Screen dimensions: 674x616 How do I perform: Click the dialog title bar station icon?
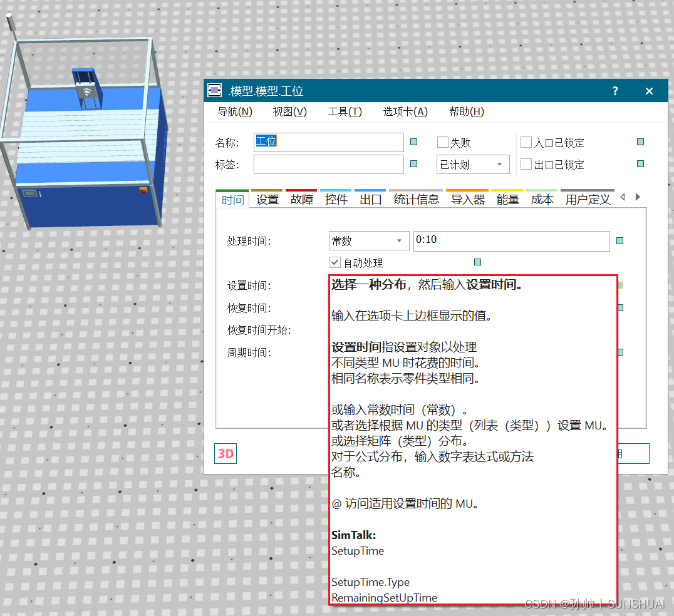coord(214,90)
